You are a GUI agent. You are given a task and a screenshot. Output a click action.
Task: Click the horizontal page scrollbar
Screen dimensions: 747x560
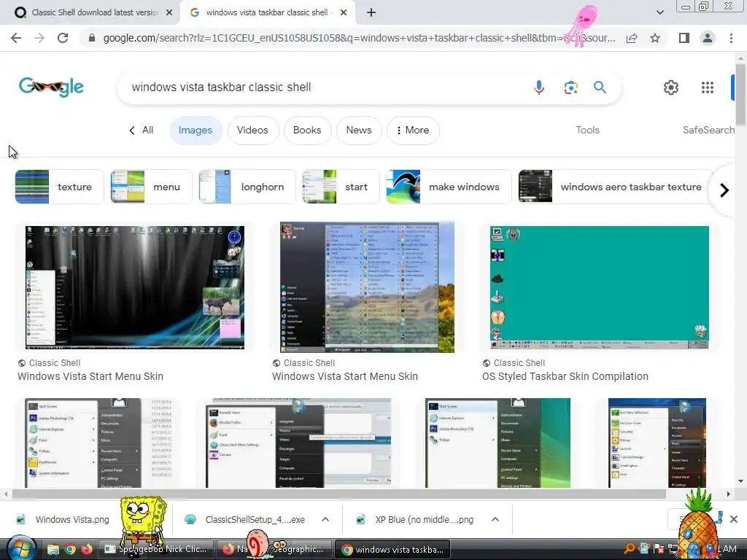pyautogui.click(x=338, y=494)
